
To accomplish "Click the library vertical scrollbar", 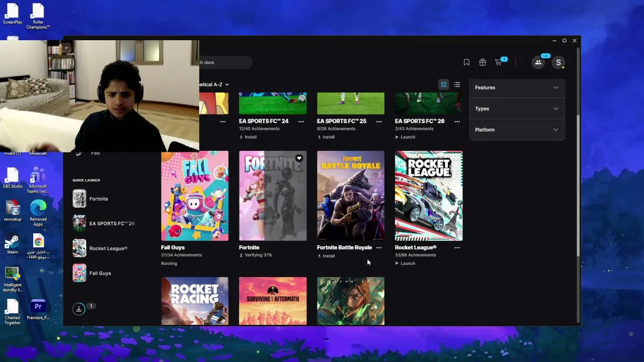I will tap(579, 186).
